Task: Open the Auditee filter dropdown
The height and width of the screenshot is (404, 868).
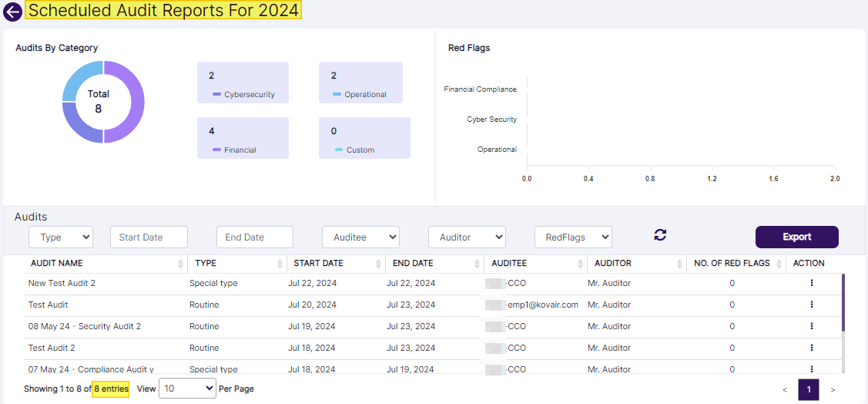Action: tap(361, 237)
